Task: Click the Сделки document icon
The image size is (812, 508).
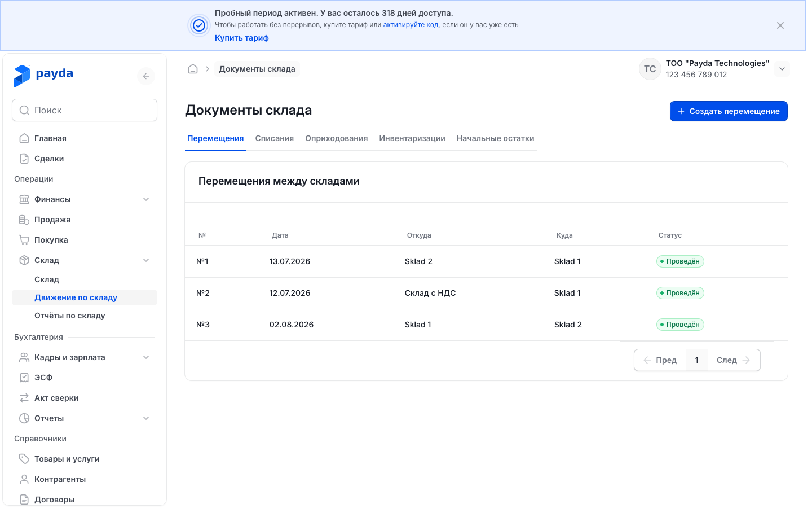Action: (x=24, y=159)
